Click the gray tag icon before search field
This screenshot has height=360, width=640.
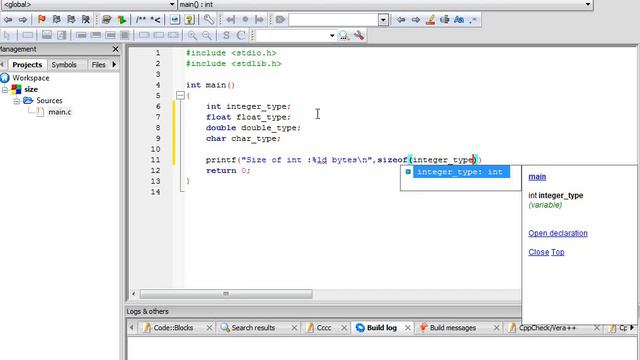coord(280,20)
